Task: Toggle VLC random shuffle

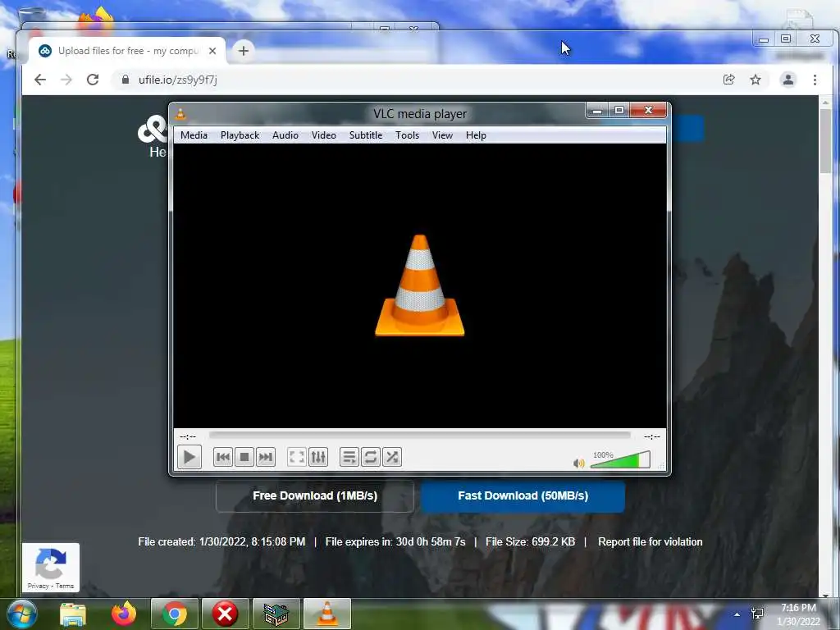Action: 392,457
